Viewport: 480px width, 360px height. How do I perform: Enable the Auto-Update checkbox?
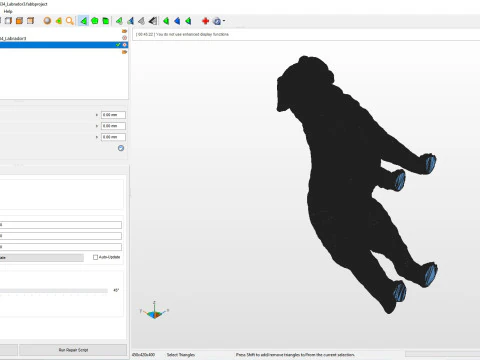(x=95, y=257)
